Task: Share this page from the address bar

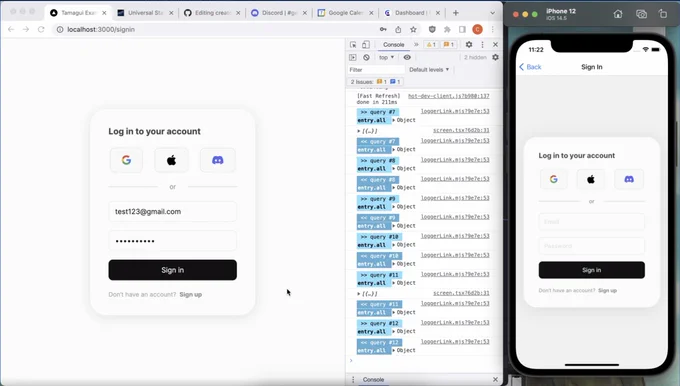Action: pos(398,29)
